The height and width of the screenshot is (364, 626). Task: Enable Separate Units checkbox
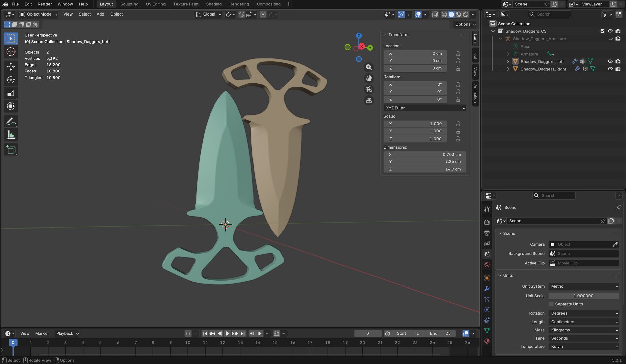pos(551,304)
